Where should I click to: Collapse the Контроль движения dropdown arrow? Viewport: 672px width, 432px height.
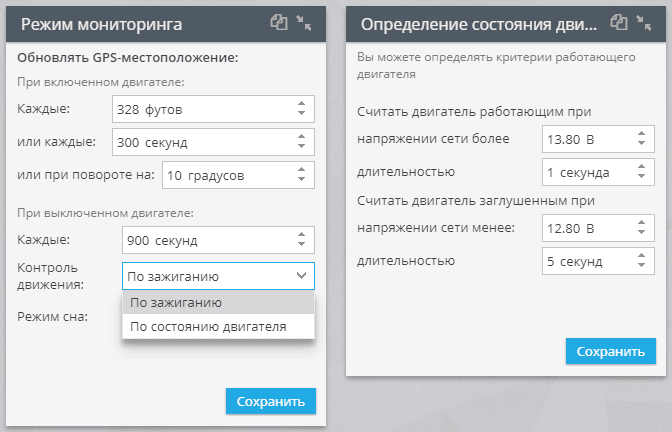tap(302, 276)
